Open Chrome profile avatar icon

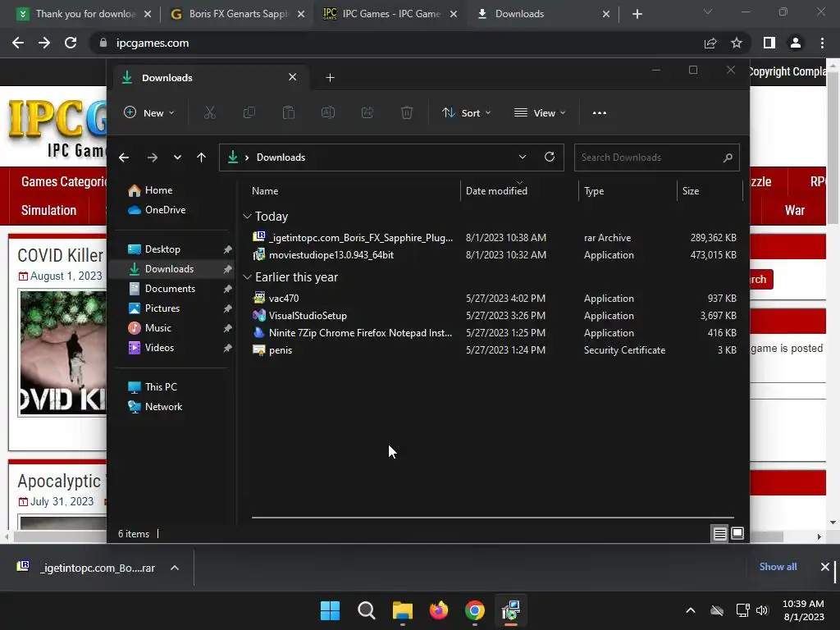tap(796, 43)
